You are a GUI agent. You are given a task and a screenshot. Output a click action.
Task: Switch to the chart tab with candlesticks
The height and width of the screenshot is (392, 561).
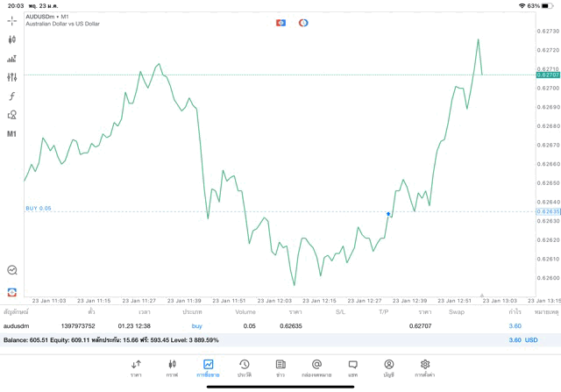click(x=172, y=368)
